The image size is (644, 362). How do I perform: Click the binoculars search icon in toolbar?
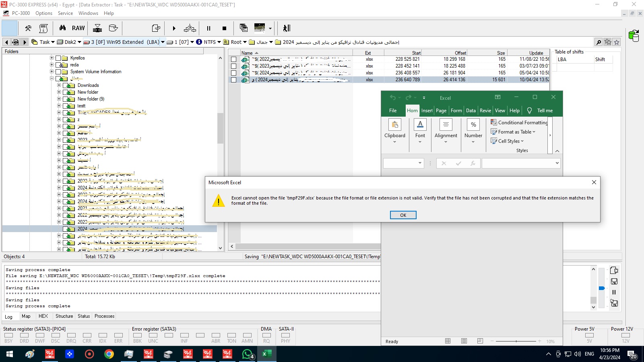click(x=62, y=28)
